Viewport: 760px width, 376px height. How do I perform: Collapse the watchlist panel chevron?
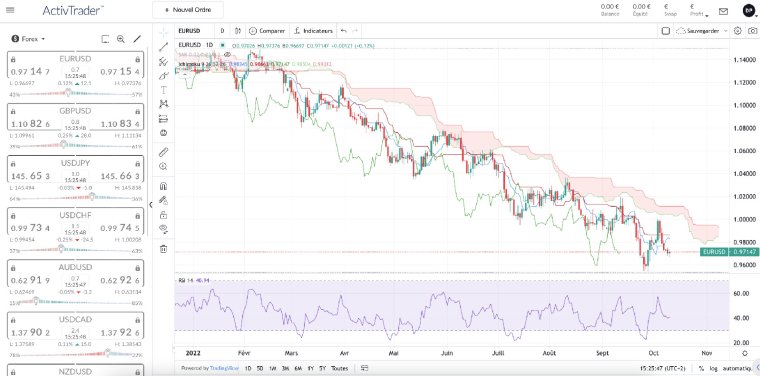click(150, 205)
